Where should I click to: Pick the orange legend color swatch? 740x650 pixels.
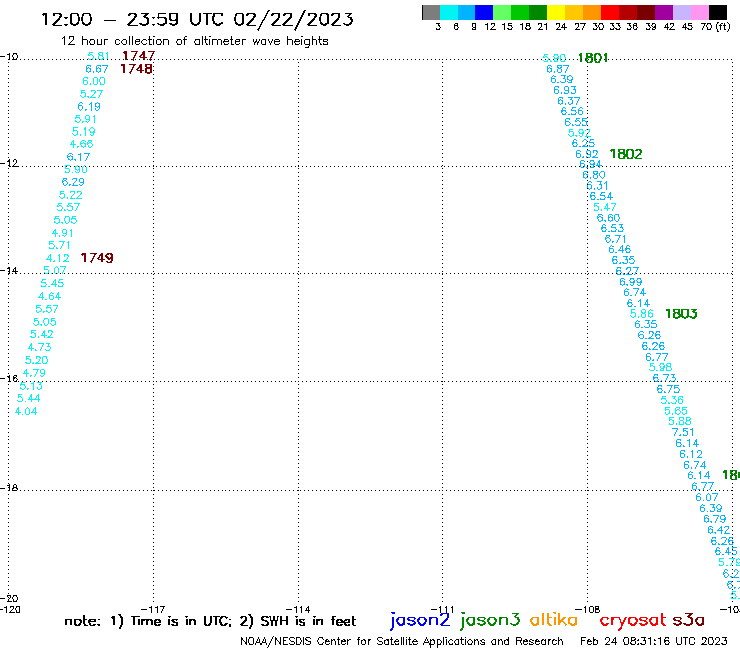click(592, 12)
